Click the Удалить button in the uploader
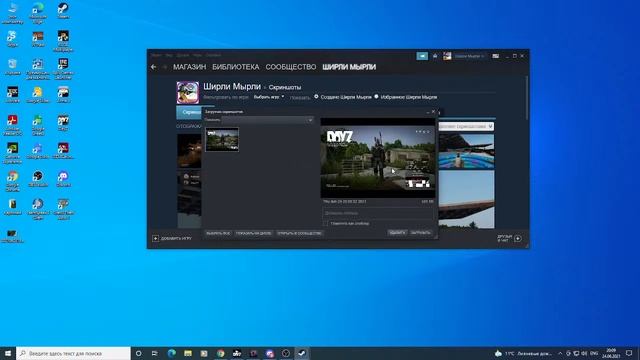This screenshot has height=360, width=640. click(x=397, y=233)
